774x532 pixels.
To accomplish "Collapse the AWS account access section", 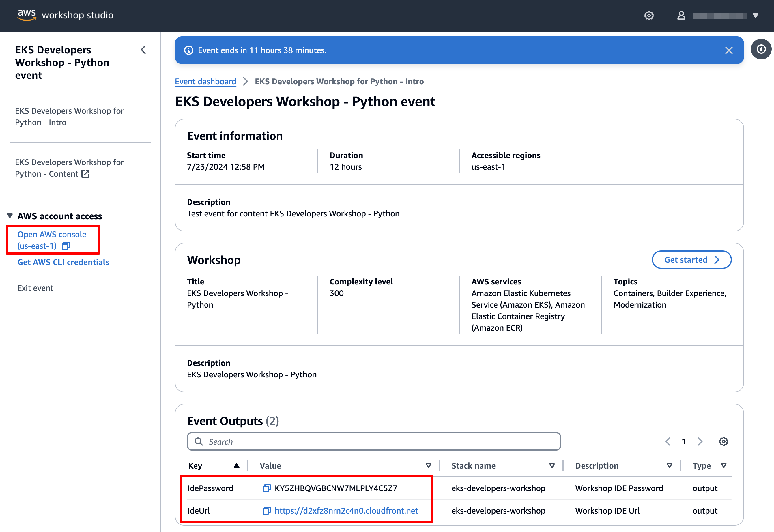I will pos(10,216).
